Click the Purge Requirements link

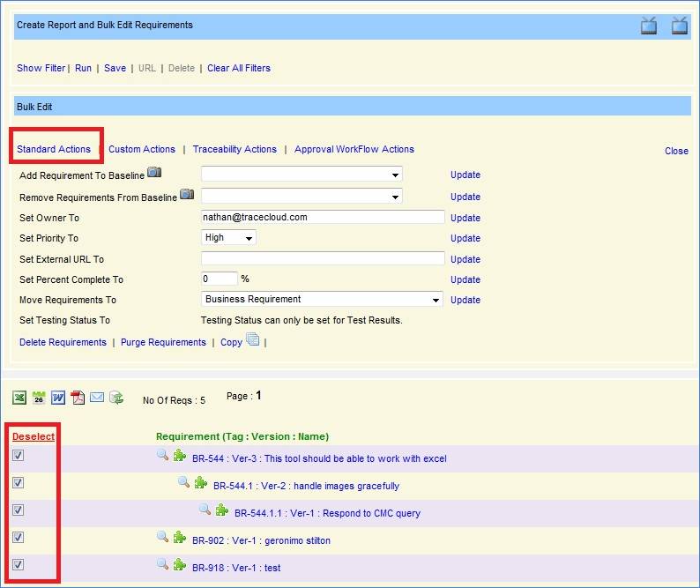coord(163,343)
